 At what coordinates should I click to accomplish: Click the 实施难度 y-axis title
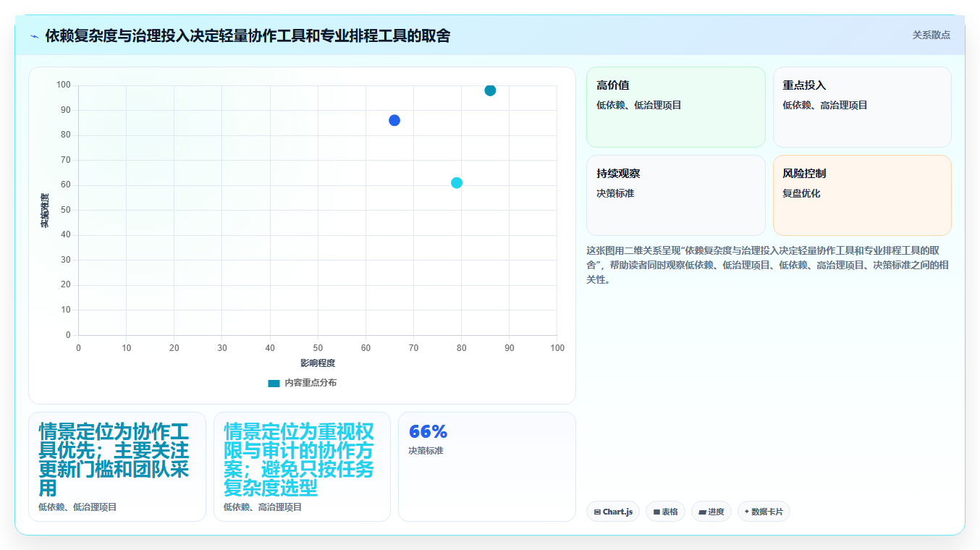tap(45, 211)
